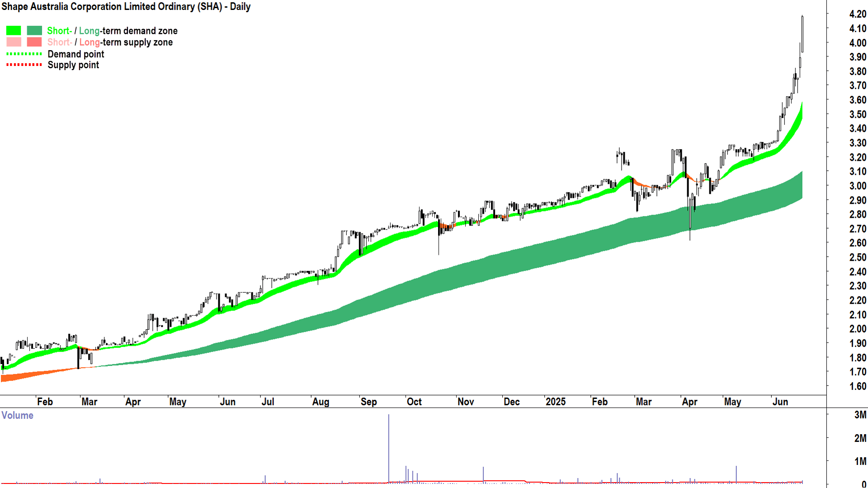
Task: Click the Volume panel label
Action: pyautogui.click(x=18, y=415)
